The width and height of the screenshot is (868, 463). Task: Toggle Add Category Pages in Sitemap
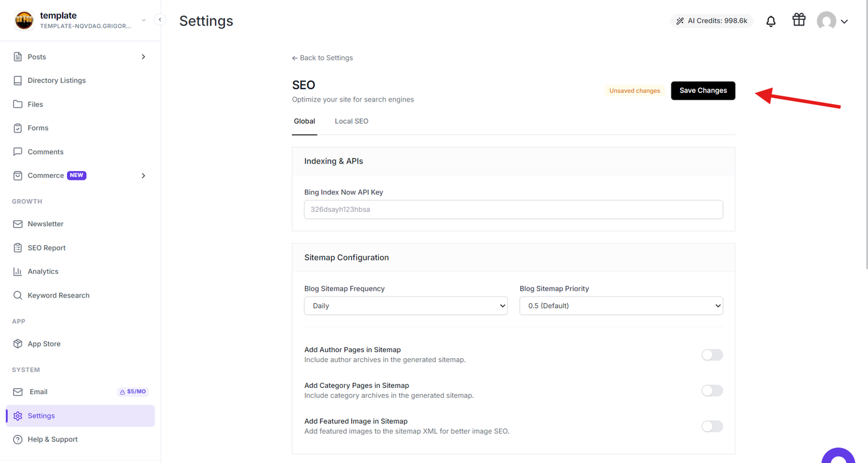712,390
